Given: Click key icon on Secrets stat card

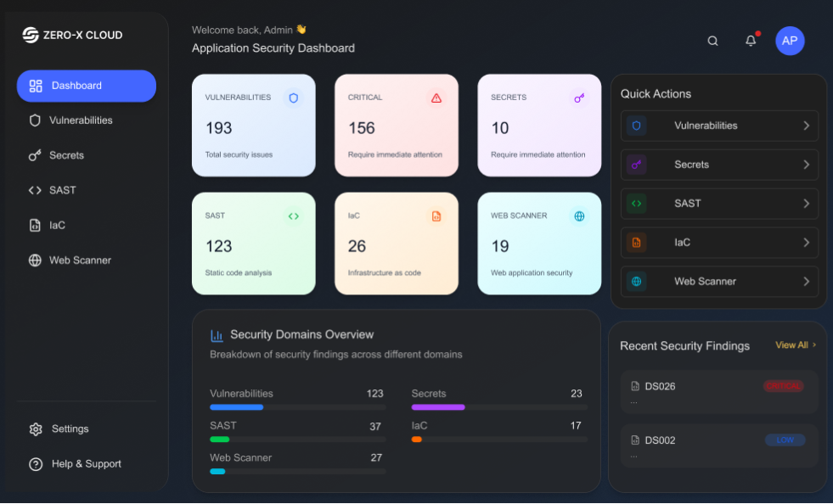Looking at the screenshot, I should pos(579,98).
